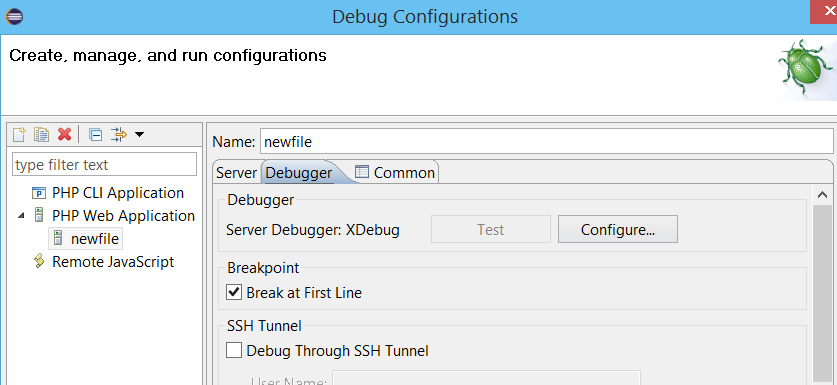Screen dimensions: 837x385
Task: Close the Debug Configurations dialog
Action: point(824,12)
